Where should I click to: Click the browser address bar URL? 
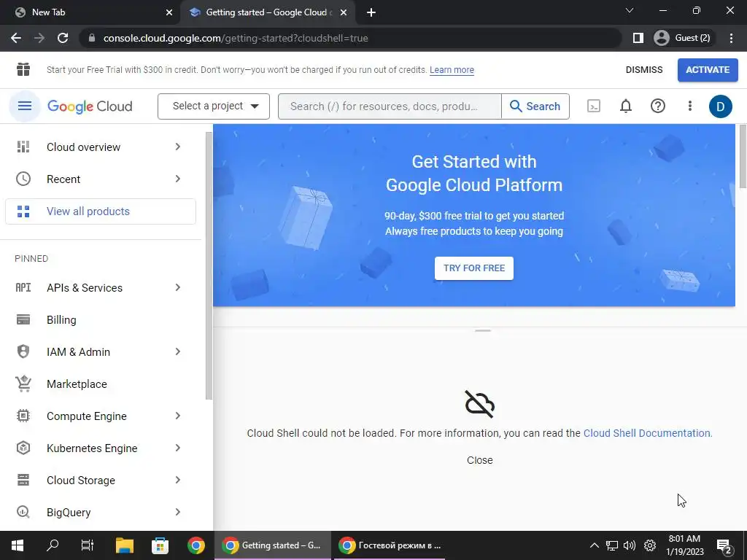tap(236, 38)
